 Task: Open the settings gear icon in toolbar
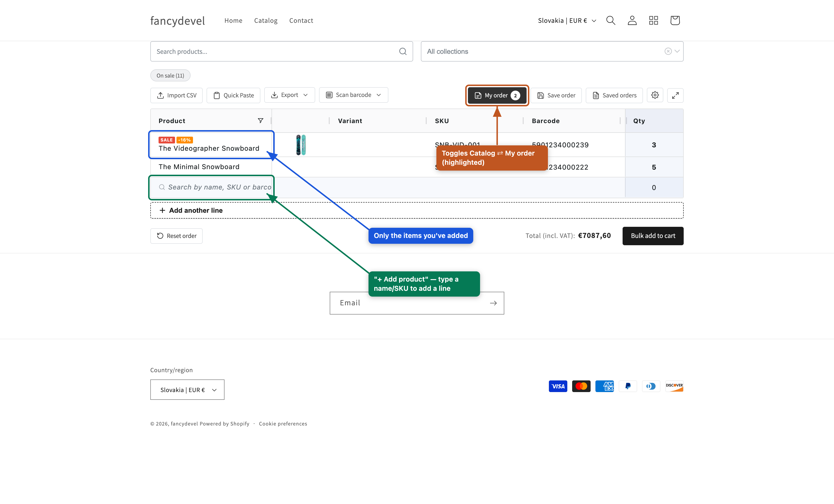[655, 95]
